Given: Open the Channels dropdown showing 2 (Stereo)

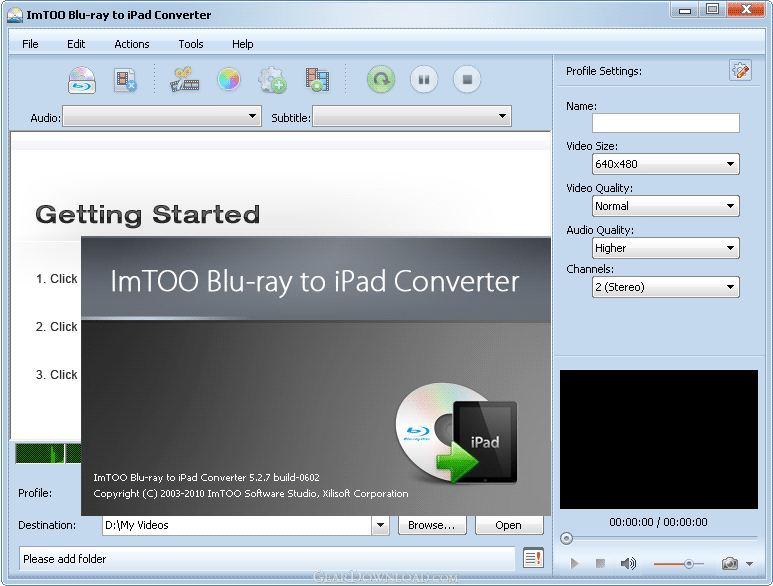Looking at the screenshot, I should tap(666, 287).
